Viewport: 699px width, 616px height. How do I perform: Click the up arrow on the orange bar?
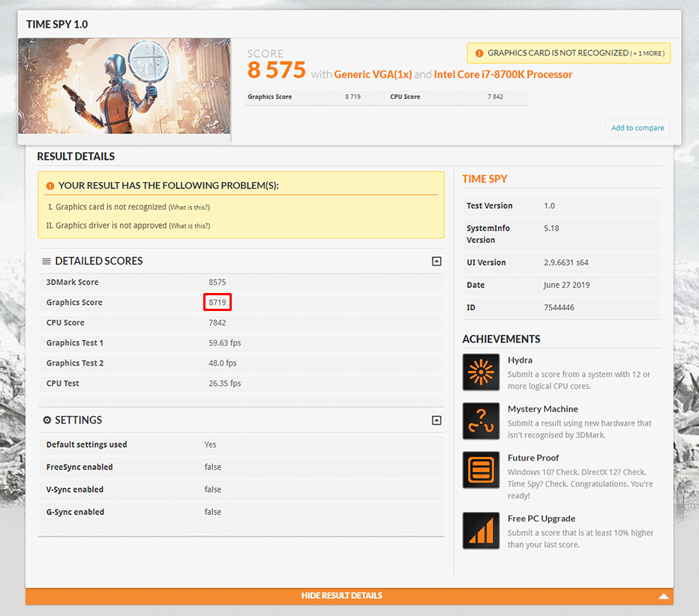tap(663, 596)
